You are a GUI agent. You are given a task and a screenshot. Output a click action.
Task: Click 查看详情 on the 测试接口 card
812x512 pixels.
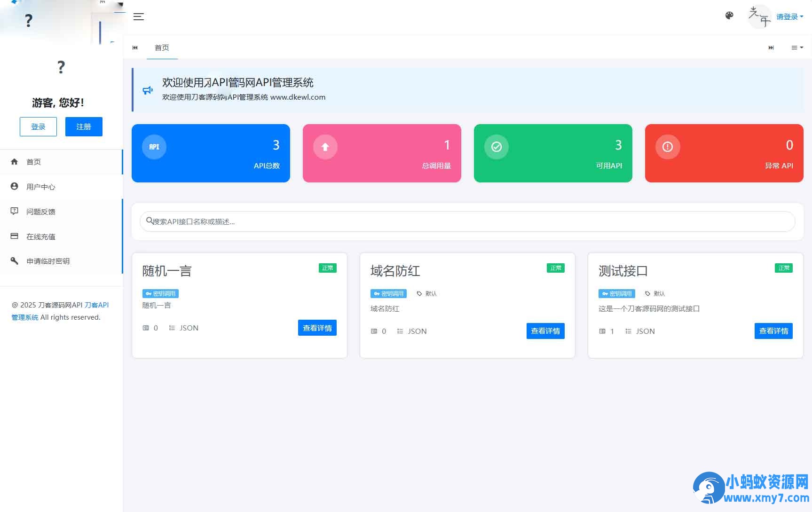coord(773,331)
